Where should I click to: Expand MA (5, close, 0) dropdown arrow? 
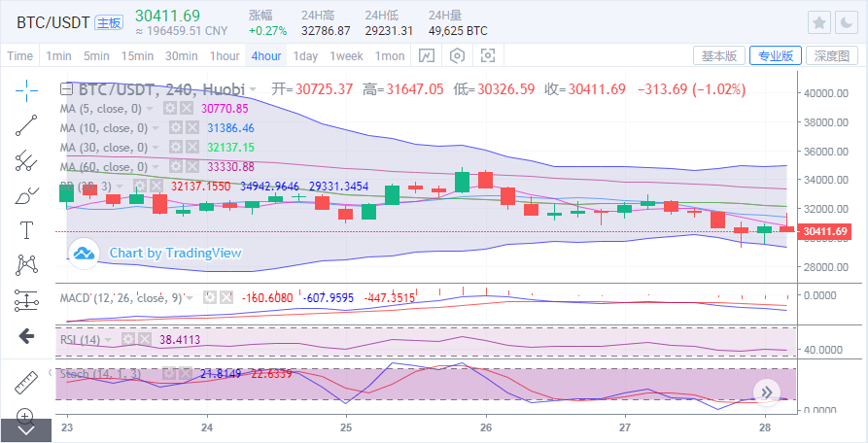click(151, 109)
